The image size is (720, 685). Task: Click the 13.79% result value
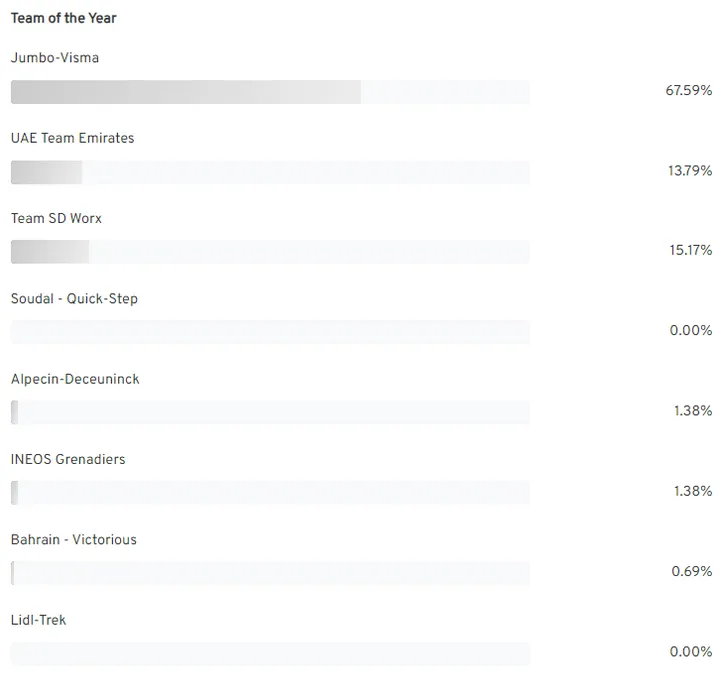(x=690, y=170)
